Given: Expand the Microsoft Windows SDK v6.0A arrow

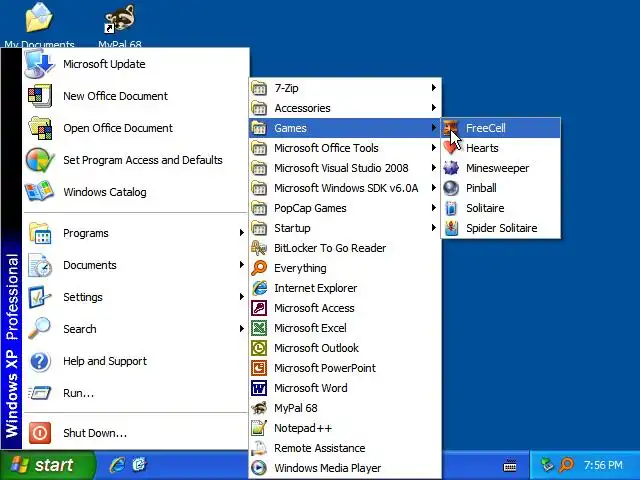Looking at the screenshot, I should click(433, 188).
